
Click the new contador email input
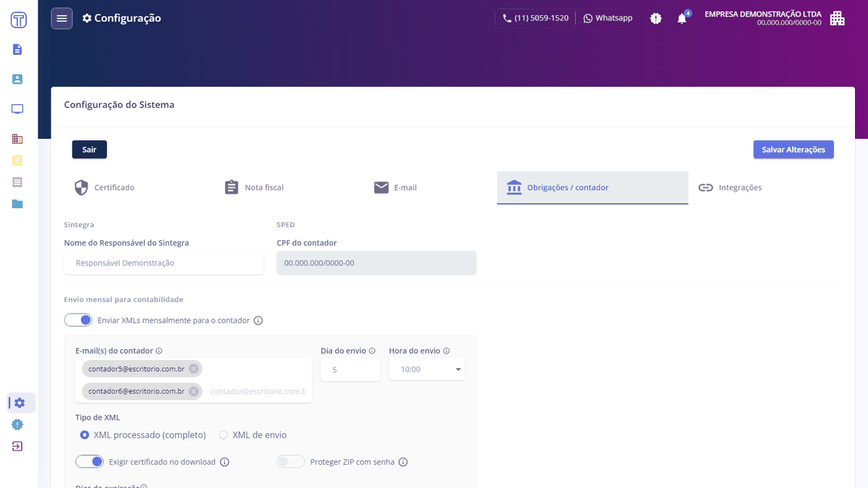click(x=258, y=391)
